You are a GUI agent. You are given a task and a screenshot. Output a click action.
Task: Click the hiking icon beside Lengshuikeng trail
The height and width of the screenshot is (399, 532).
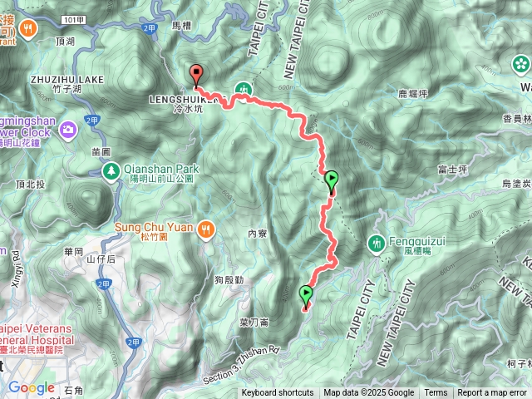click(244, 90)
